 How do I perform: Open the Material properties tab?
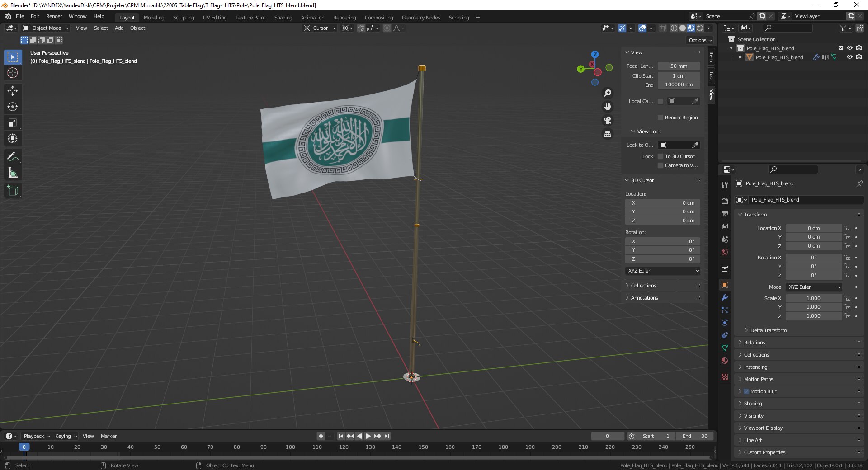tap(725, 361)
